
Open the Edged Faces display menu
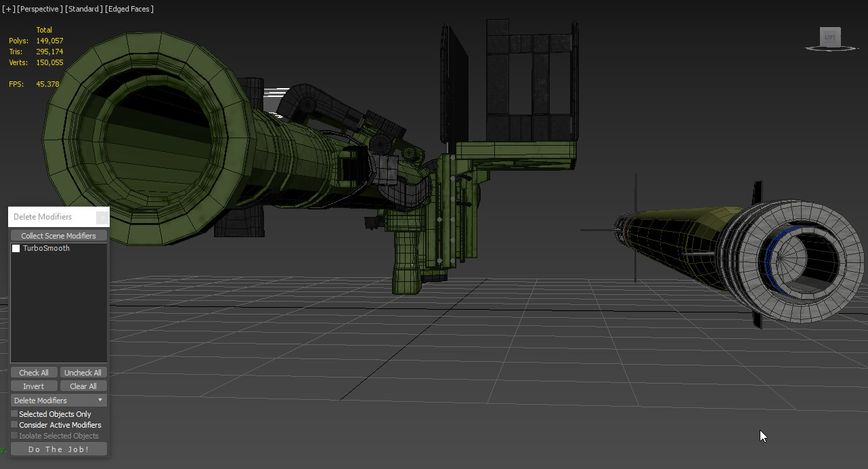129,9
